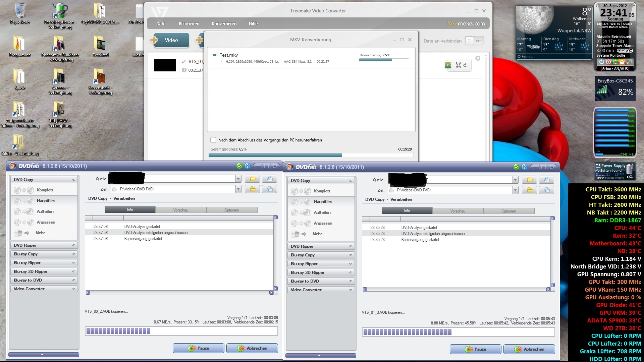Remove the file with the grey X icon
This screenshot has width=644, height=362.
pyautogui.click(x=478, y=58)
